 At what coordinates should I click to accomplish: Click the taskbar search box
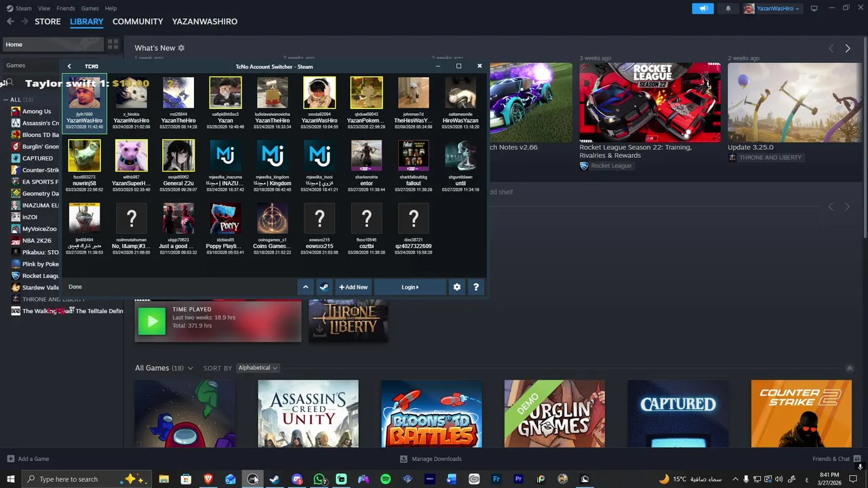[86, 479]
